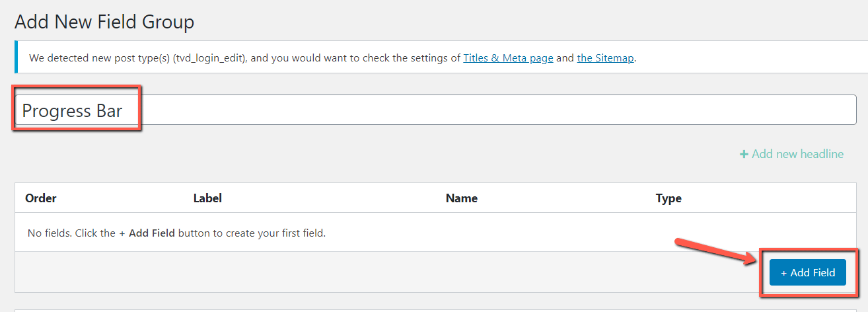868x312 pixels.
Task: Click the Add New Field Group heading
Action: [x=104, y=22]
